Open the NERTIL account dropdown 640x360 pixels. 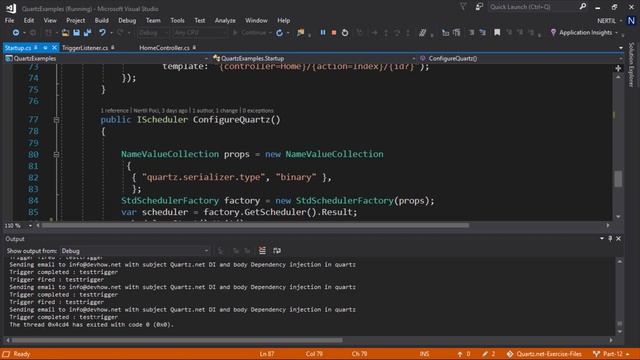click(x=621, y=21)
